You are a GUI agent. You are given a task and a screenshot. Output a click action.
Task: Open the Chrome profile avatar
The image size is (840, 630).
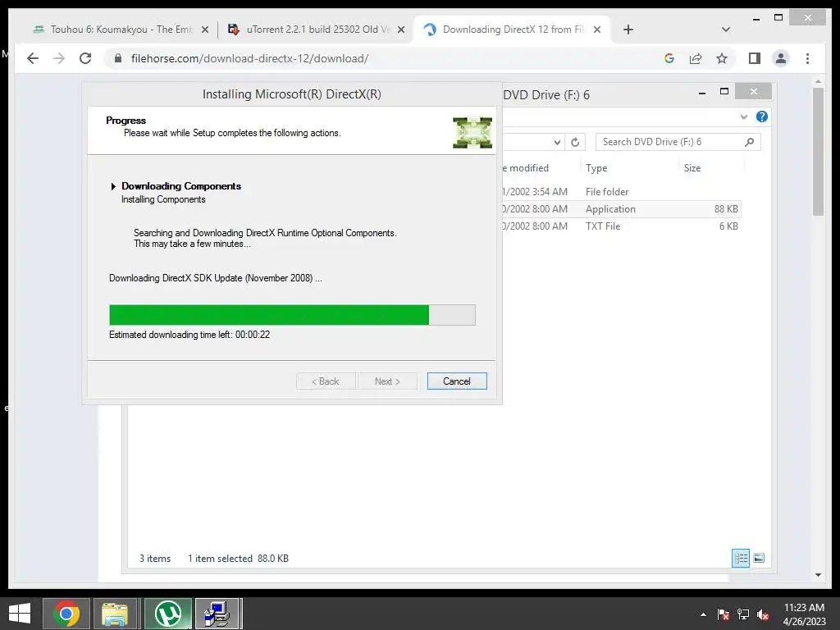click(x=781, y=58)
